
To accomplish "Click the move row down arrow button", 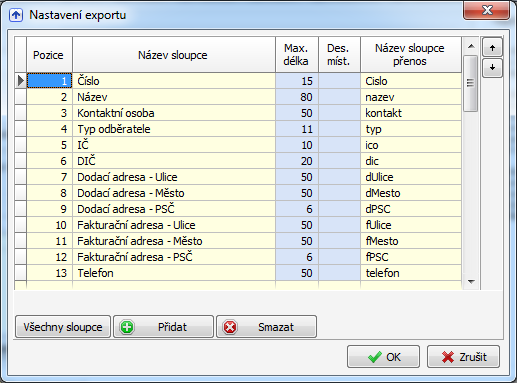I will [x=492, y=68].
